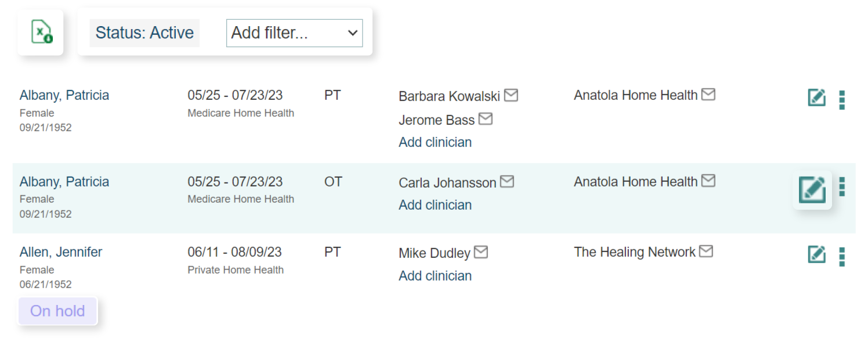Email Mike Dudley via envelope icon

[x=481, y=252]
